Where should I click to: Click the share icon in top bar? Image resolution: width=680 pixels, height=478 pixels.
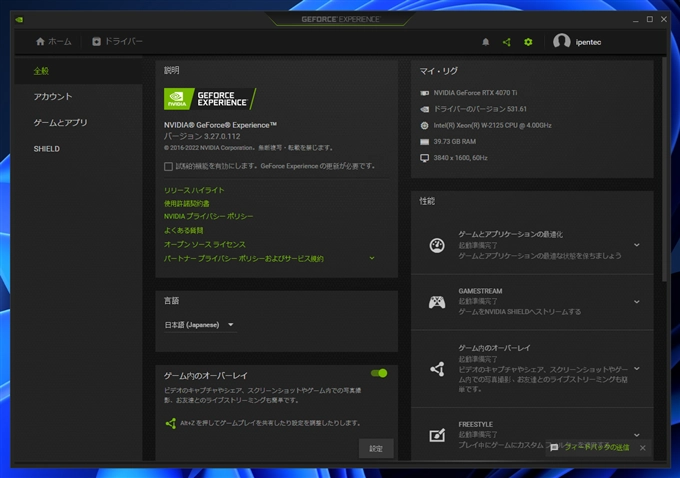click(507, 42)
